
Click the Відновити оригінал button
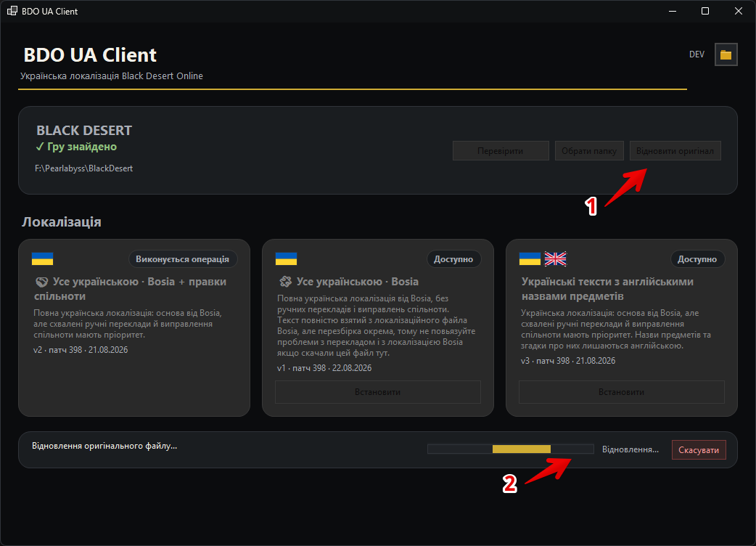675,150
